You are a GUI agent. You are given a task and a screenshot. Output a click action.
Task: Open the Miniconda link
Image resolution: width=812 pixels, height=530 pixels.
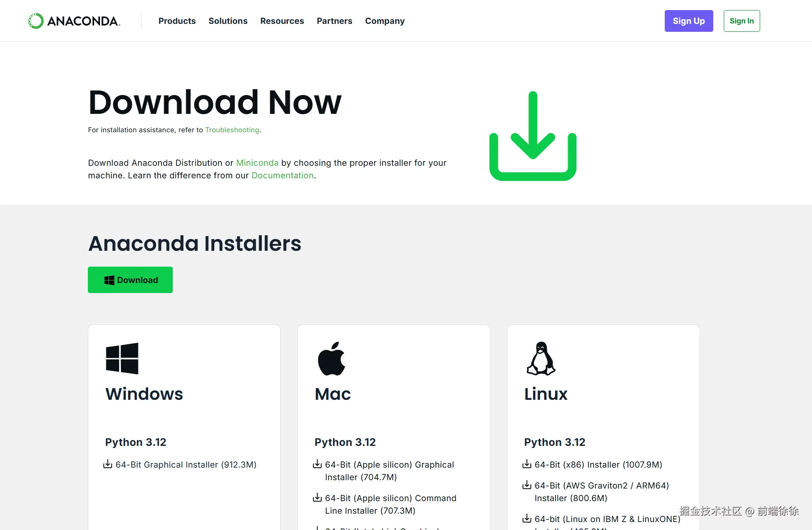pos(257,163)
